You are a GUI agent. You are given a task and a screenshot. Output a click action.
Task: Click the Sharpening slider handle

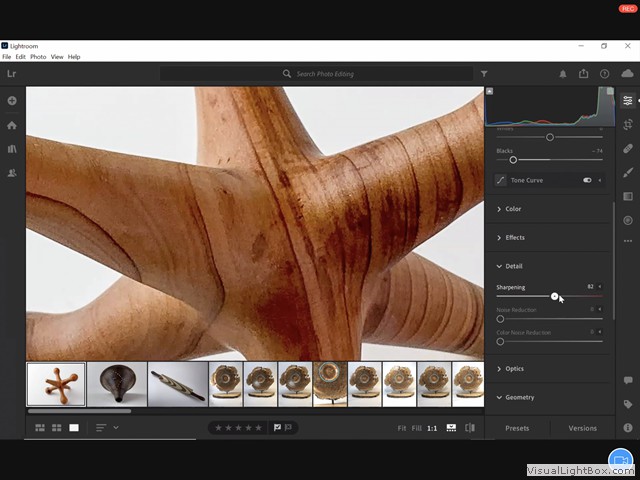click(x=555, y=296)
